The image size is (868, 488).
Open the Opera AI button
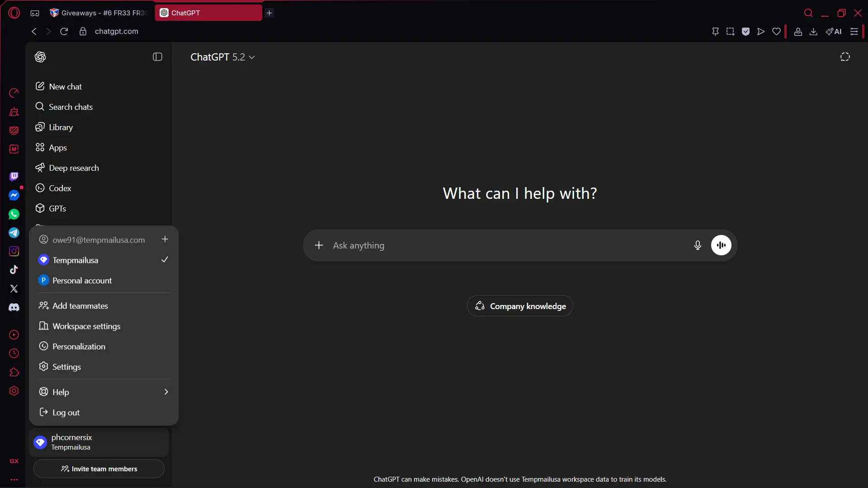tap(834, 31)
